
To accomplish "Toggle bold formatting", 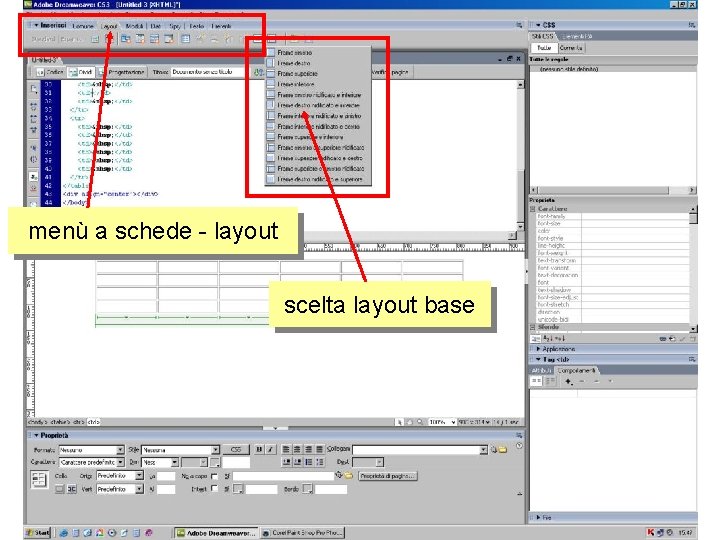I will point(259,450).
